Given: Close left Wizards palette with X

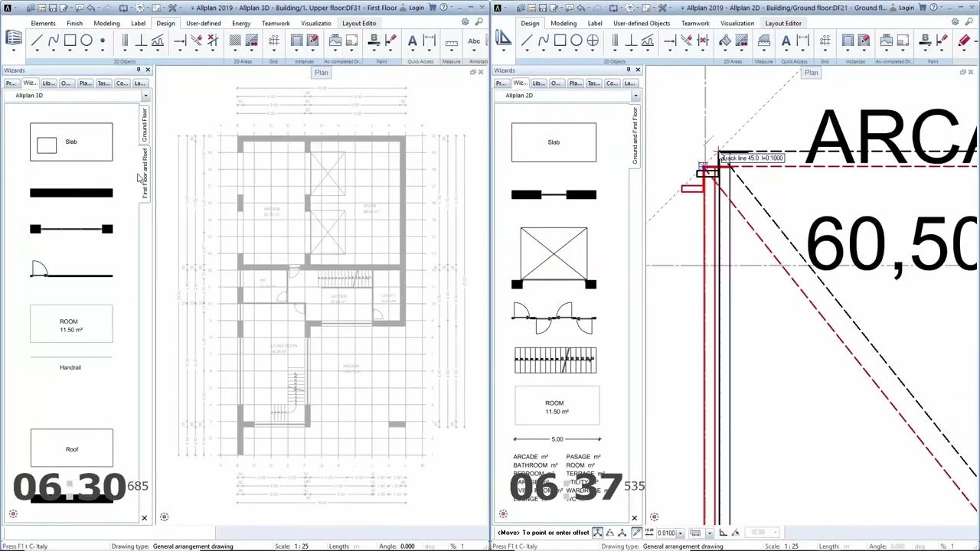Looking at the screenshot, I should (x=148, y=70).
